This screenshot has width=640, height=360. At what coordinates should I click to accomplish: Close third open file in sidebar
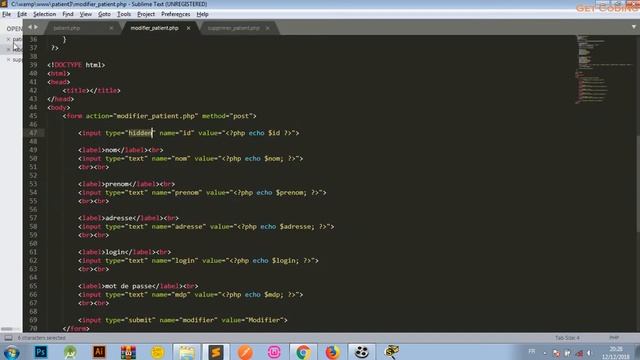8,60
